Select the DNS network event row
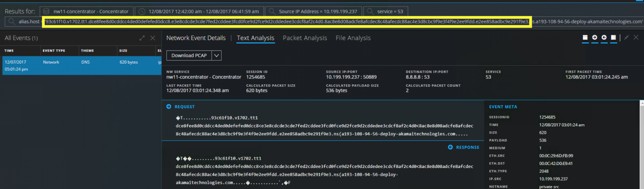 (x=82, y=65)
